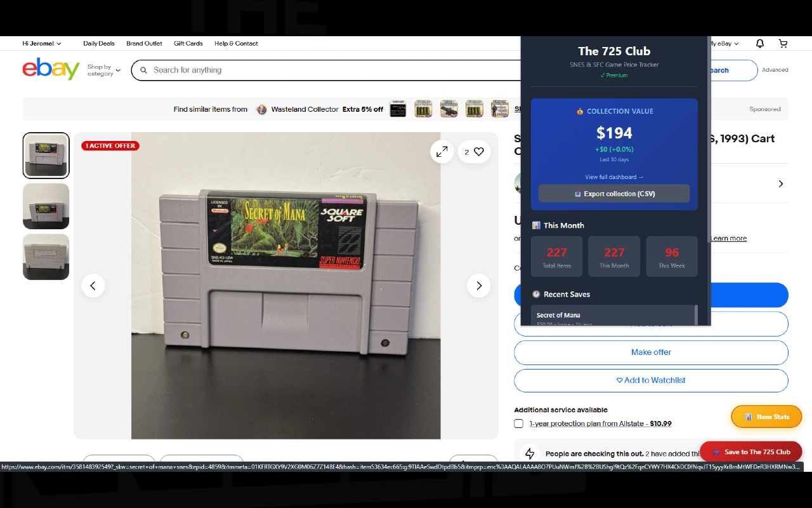Open the Hi Jerome! account dropdown
The image size is (812, 508).
tap(41, 43)
